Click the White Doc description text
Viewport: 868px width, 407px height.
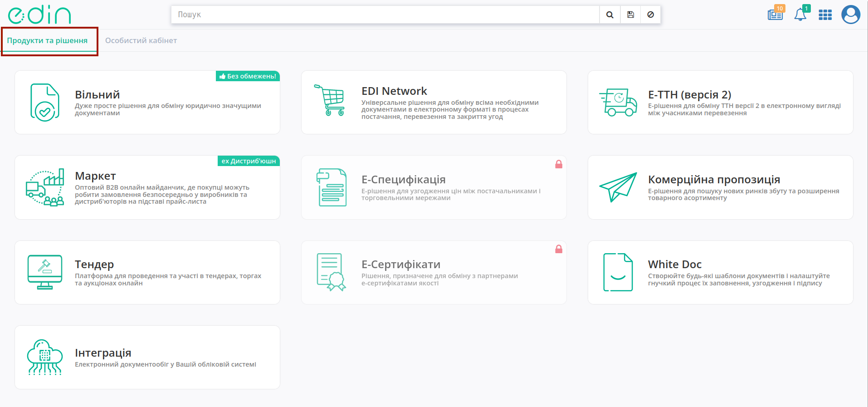point(739,280)
